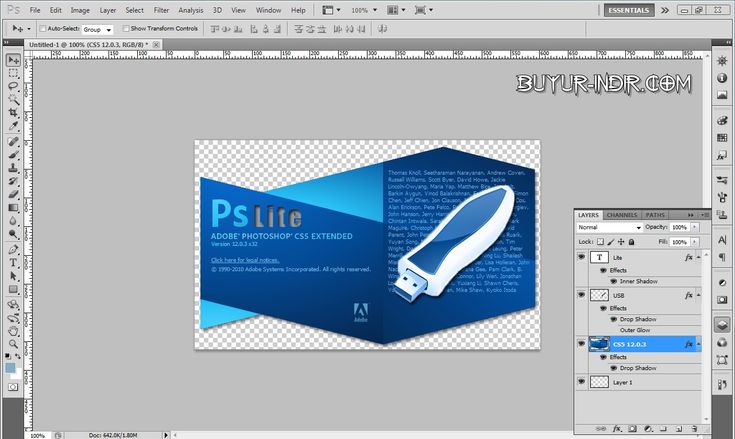This screenshot has height=439, width=735.
Task: Open the Group auto-select dropdown
Action: click(98, 30)
